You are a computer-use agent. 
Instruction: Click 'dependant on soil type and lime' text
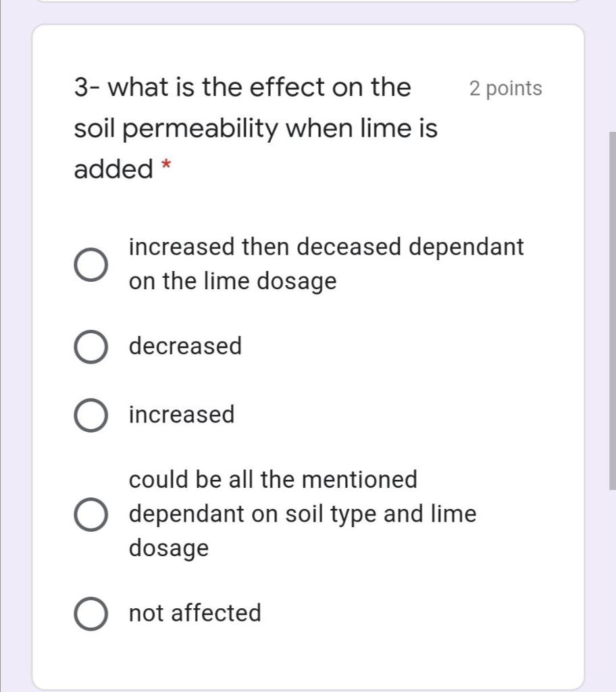(303, 514)
